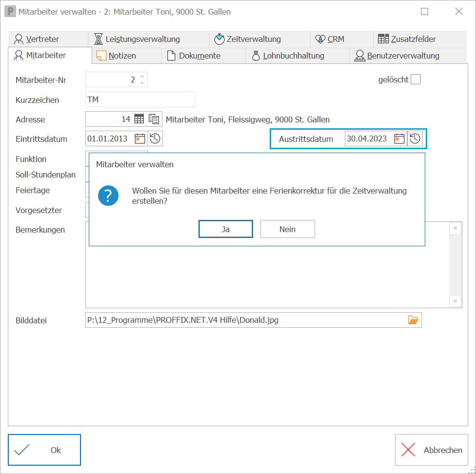The width and height of the screenshot is (476, 474).
Task: Maximize the Mitarbeiter verwalten window
Action: [424, 12]
